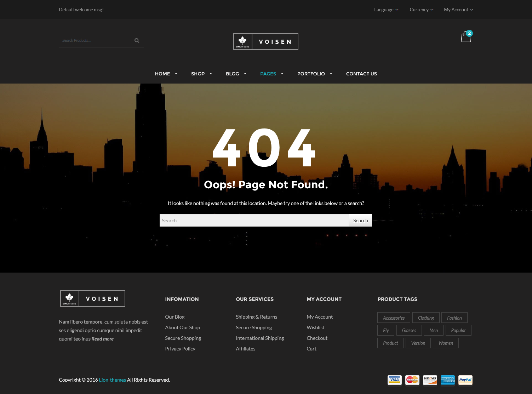Open the Checkout link
This screenshot has width=532, height=394.
click(317, 338)
